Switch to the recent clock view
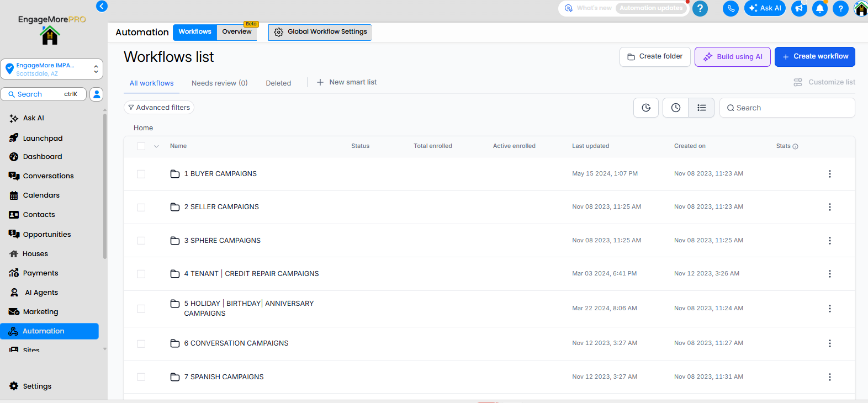Viewport: 868px width, 403px height. tap(676, 108)
